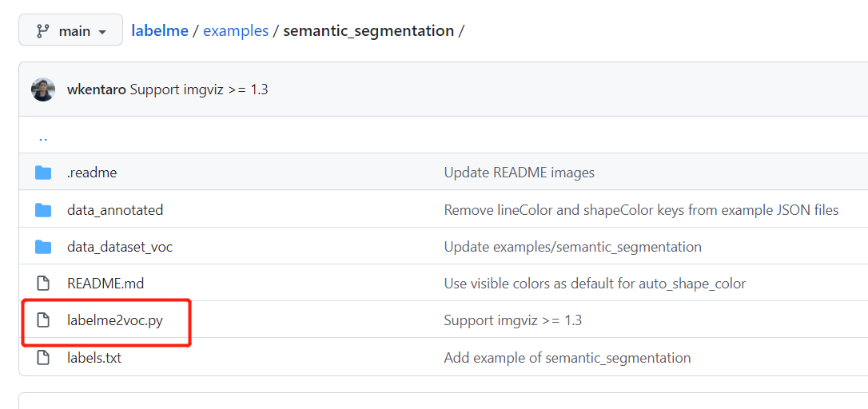
Task: Click the .readme folder icon
Action: point(43,173)
